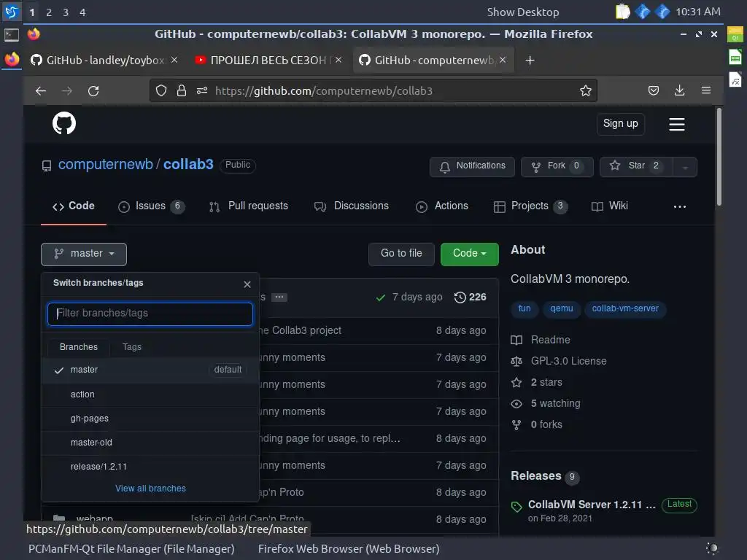
Task: Switch to the Tags tab in popup
Action: [132, 347]
